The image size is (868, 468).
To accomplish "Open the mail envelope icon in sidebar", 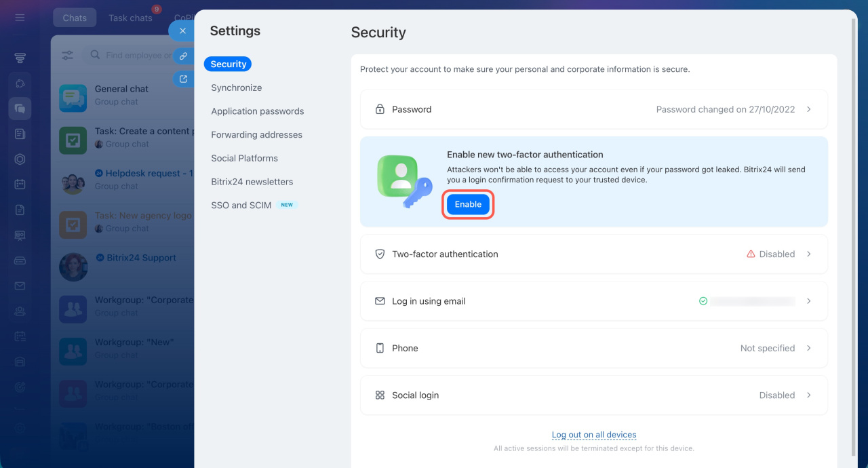I will [20, 286].
